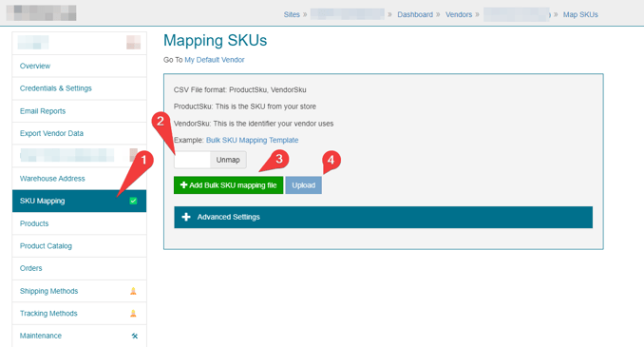Image resolution: width=644 pixels, height=347 pixels.
Task: Expand the Advanced Settings section
Action: coord(383,217)
